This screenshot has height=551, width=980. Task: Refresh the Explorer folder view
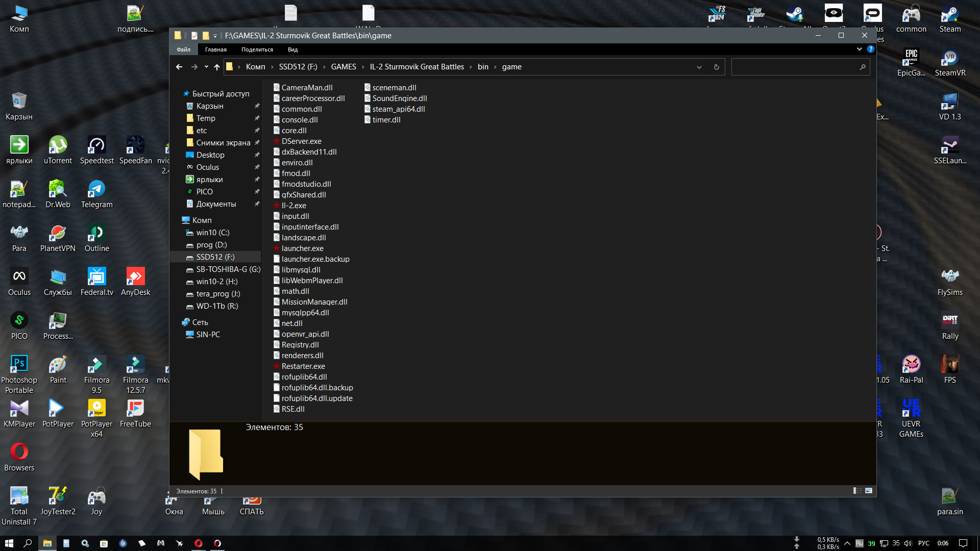[x=716, y=67]
